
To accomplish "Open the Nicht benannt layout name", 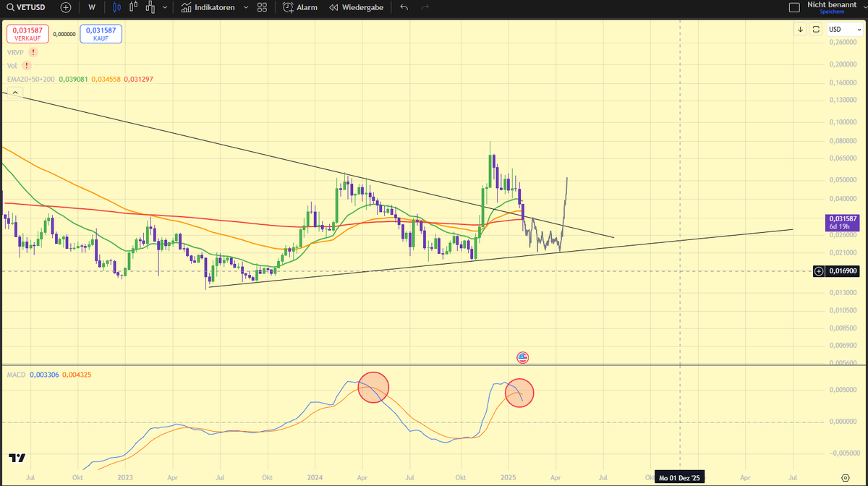I will [832, 4].
